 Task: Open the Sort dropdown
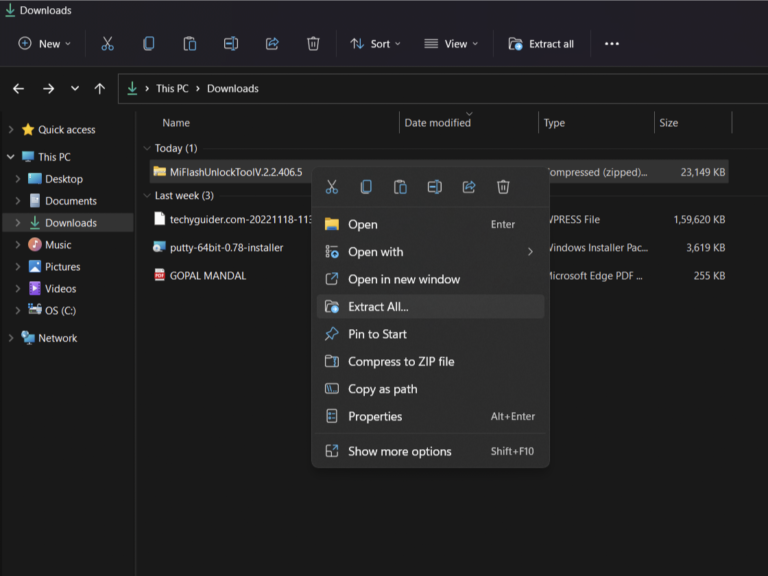(375, 44)
